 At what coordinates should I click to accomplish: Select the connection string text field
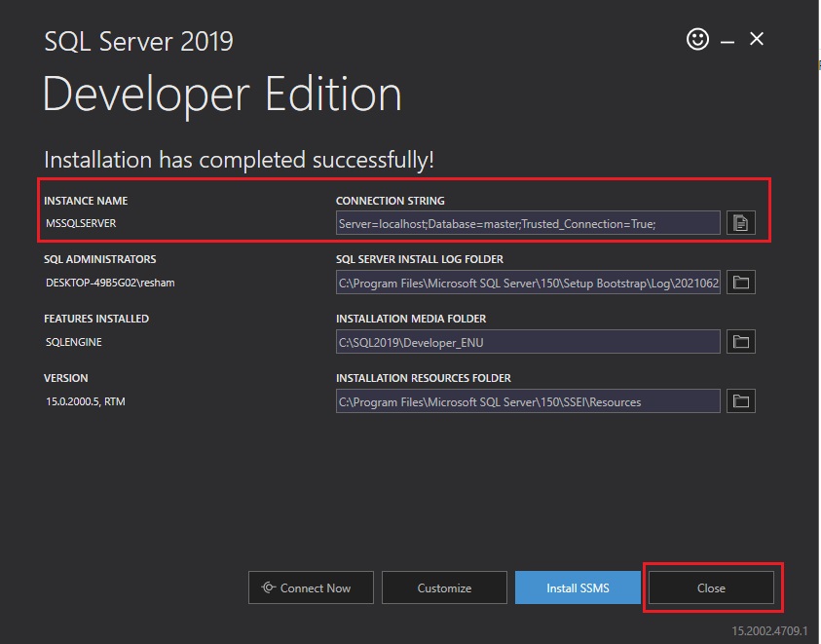click(528, 223)
